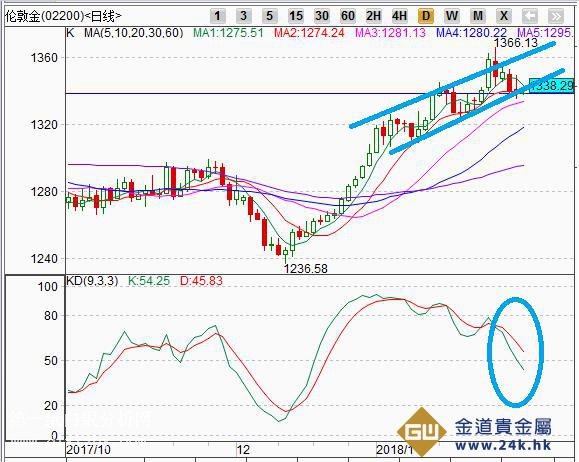Switch to monthly M chart

coord(478,16)
